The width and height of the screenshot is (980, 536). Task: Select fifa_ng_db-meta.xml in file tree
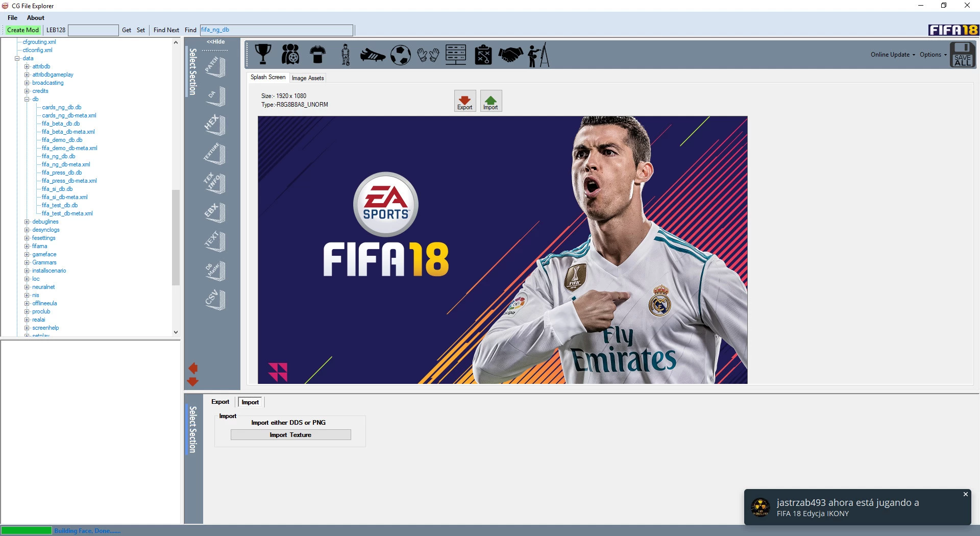(66, 164)
